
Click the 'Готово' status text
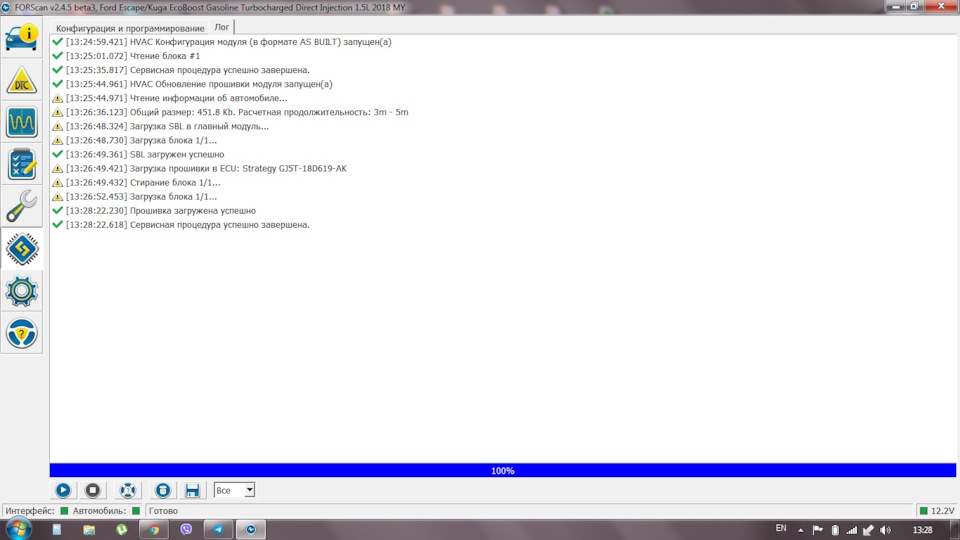coord(163,511)
